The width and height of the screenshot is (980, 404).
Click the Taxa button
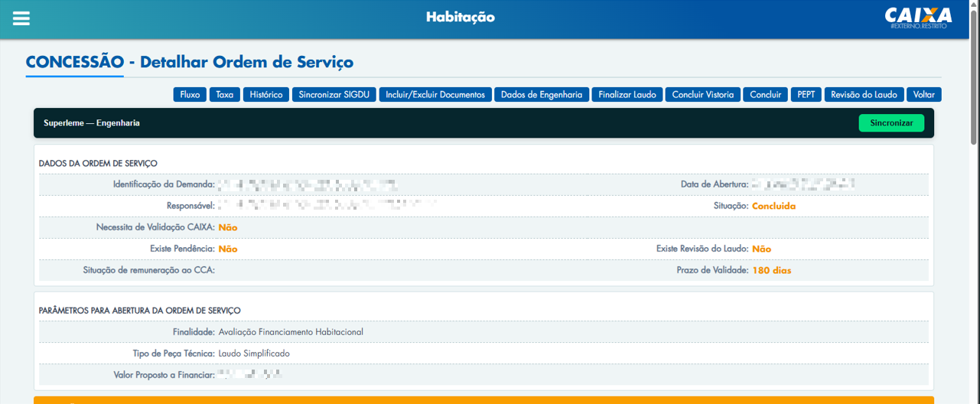click(x=225, y=95)
